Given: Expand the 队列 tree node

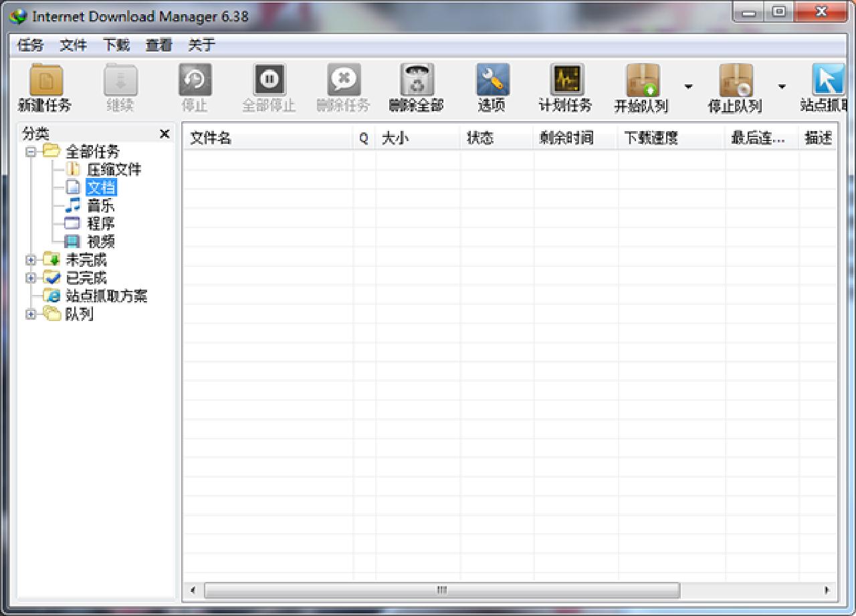Looking at the screenshot, I should [29, 314].
